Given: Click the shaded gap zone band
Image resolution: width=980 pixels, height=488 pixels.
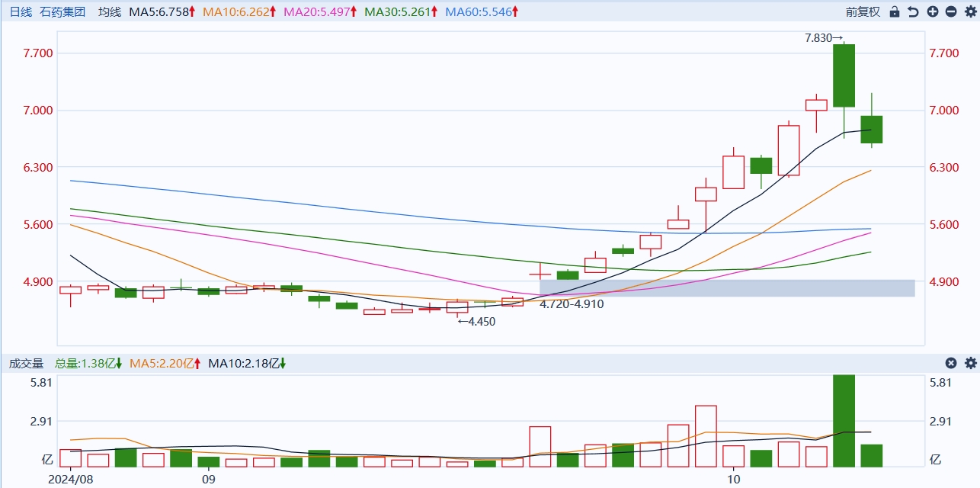Looking at the screenshot, I should pyautogui.click(x=727, y=288).
